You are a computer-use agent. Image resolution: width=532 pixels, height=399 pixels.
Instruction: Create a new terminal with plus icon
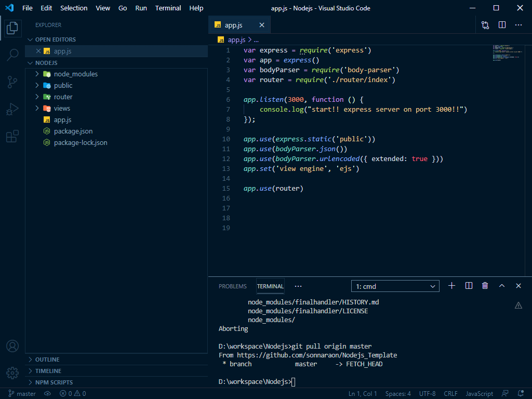click(451, 286)
